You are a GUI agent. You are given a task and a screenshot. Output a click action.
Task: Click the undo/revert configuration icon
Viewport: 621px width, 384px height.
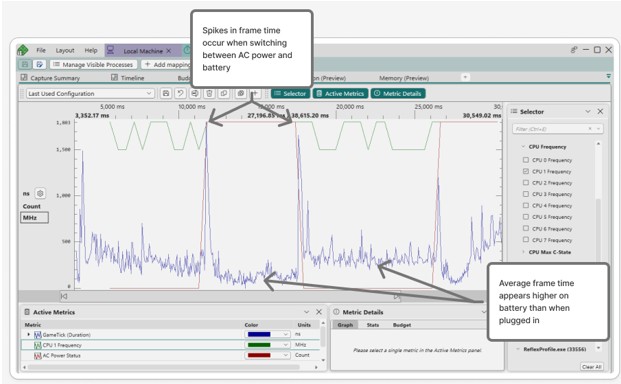(x=181, y=93)
